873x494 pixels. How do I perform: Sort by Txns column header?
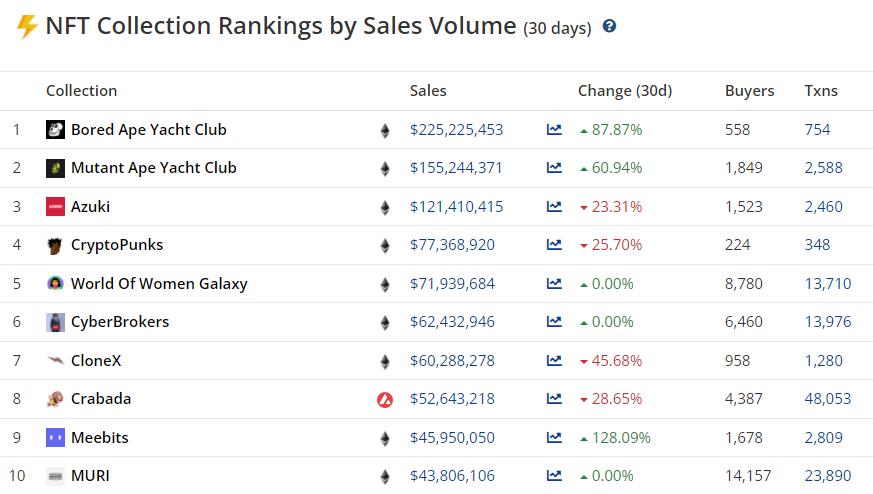tap(821, 91)
